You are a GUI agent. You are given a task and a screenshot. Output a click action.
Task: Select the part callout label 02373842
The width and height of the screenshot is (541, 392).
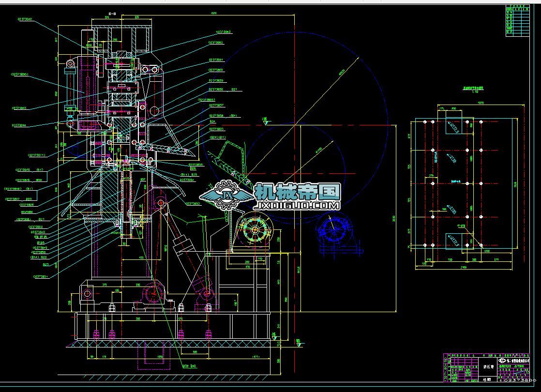click(25, 19)
